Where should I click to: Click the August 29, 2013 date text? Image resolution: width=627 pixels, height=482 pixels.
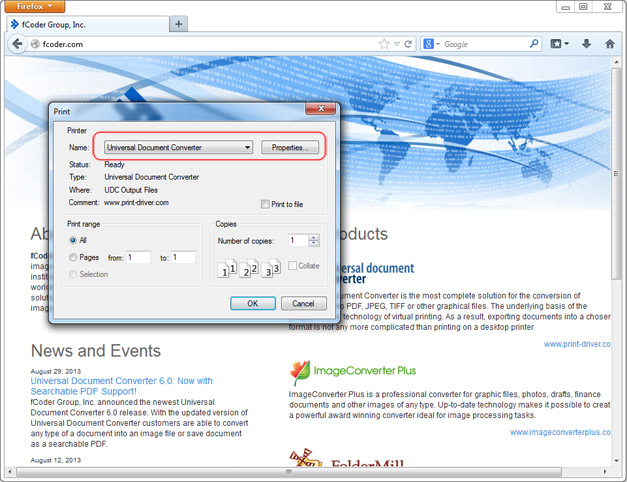[56, 371]
